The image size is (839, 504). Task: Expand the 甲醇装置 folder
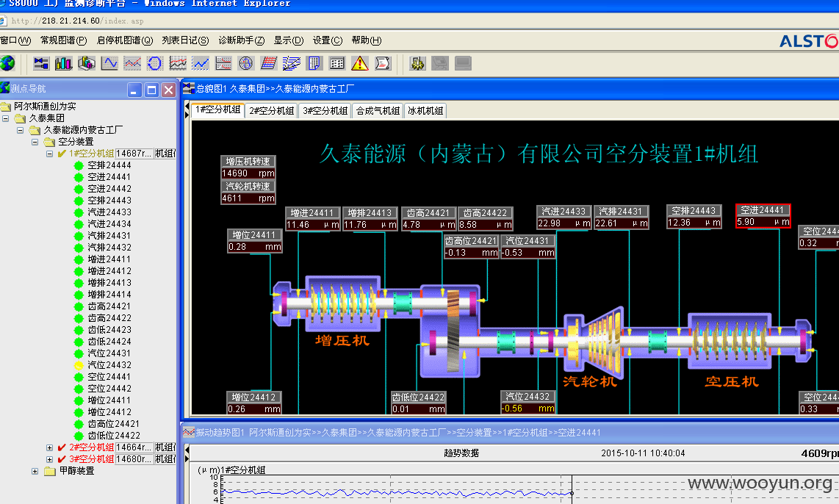tap(35, 472)
